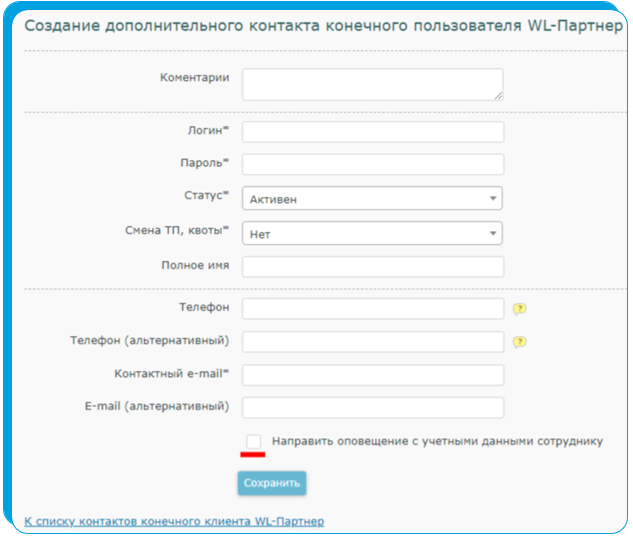
Task: Click the Создание дополнительного контакта heading
Action: (x=323, y=26)
